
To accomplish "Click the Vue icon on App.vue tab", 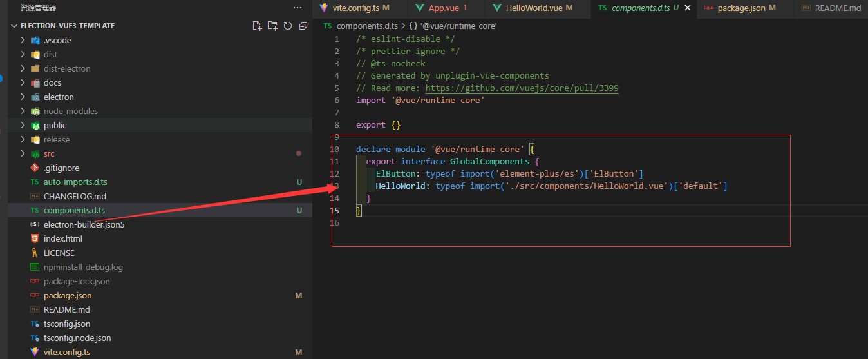I will 420,8.
